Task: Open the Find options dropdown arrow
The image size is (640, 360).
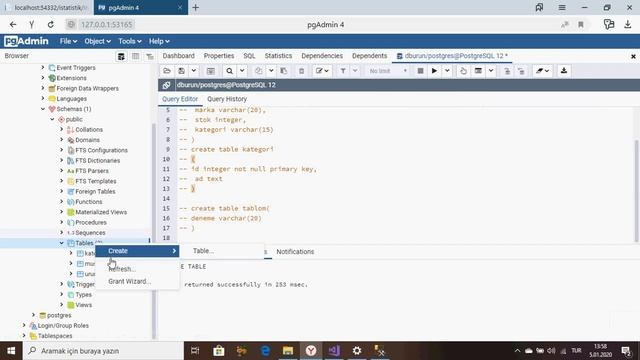Action: [x=242, y=71]
